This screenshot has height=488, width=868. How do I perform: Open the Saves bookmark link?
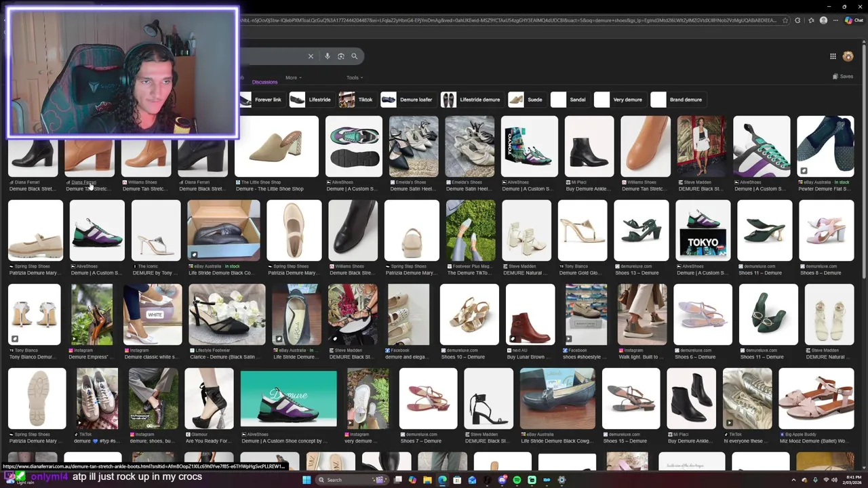click(x=843, y=77)
